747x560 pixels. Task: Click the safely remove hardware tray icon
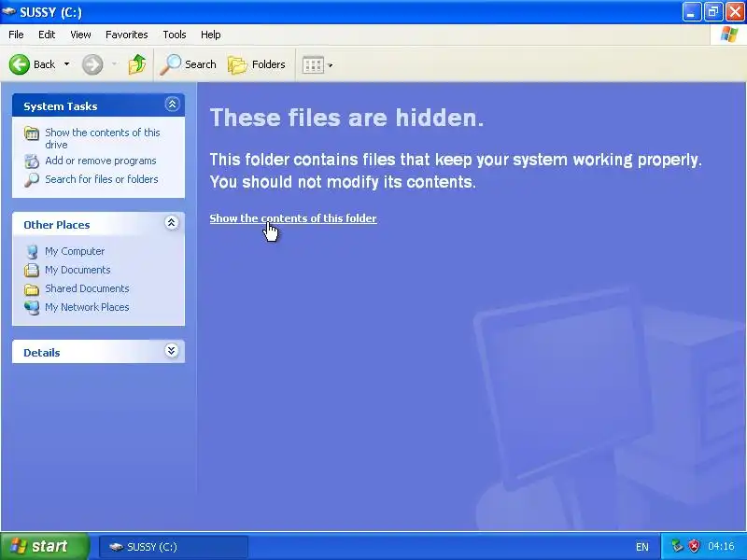coord(677,546)
